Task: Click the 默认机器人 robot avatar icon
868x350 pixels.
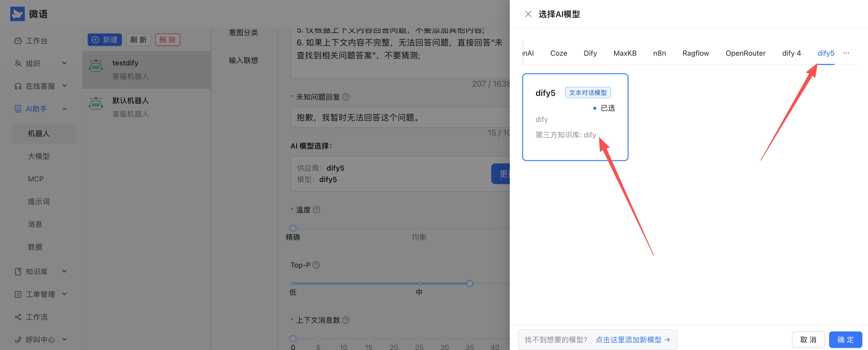Action: [x=96, y=104]
